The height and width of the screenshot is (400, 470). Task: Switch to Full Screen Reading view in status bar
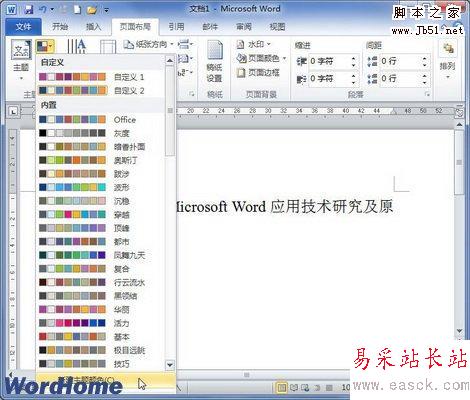(294, 388)
